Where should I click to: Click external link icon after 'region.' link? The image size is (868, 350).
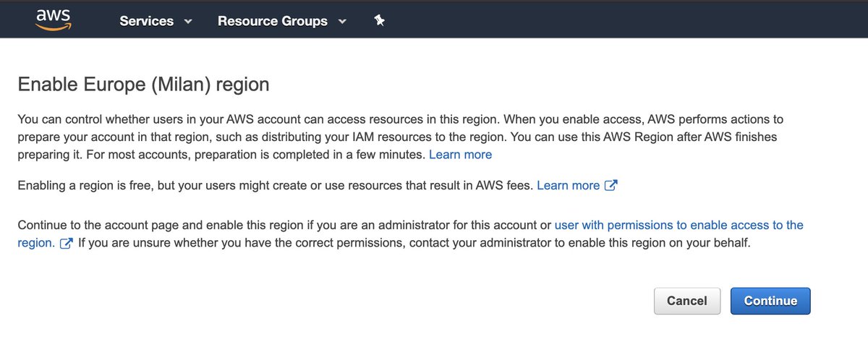tap(66, 244)
